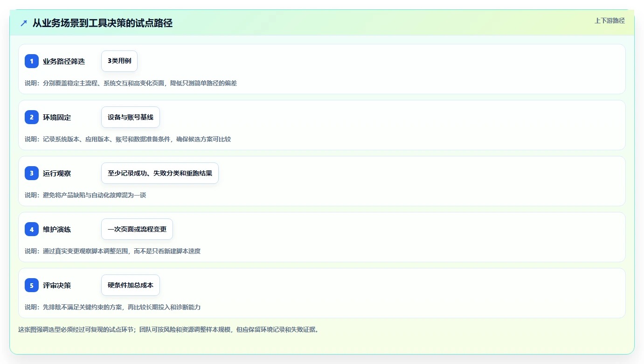The width and height of the screenshot is (644, 364).
Task: Click the step 1 number badge
Action: [32, 61]
